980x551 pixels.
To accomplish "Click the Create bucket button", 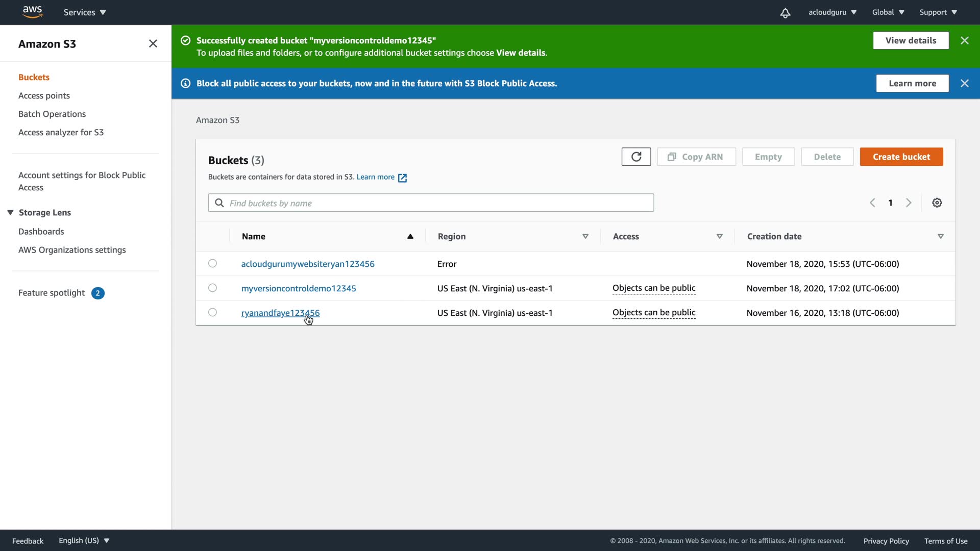I will click(901, 157).
